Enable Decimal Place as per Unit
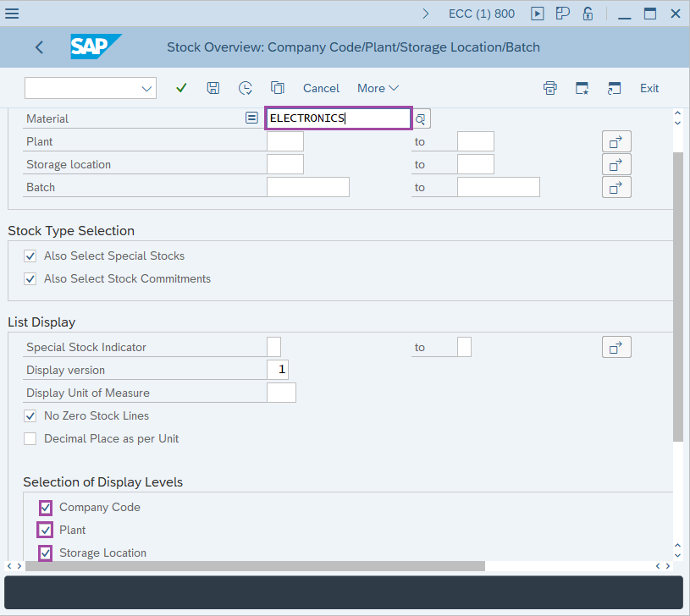690x616 pixels. [30, 438]
